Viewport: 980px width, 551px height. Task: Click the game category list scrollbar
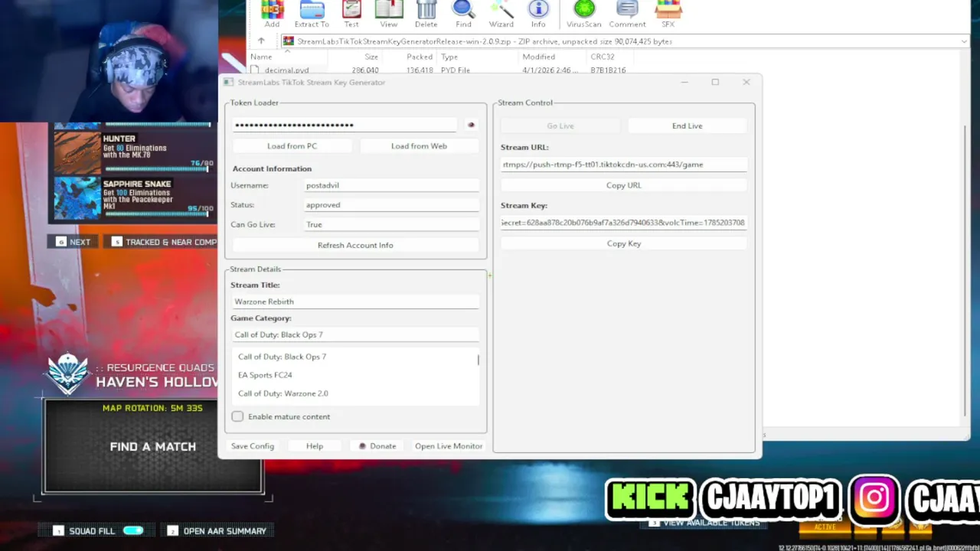[479, 360]
